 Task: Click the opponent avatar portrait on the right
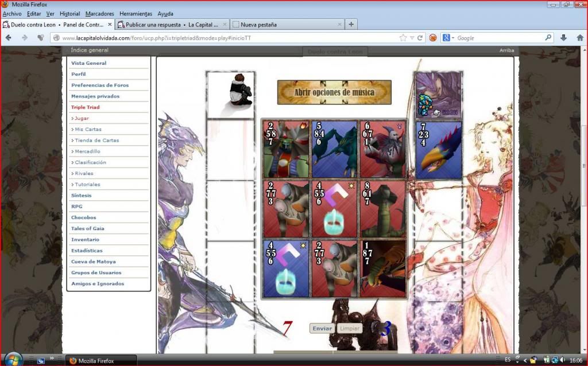click(x=439, y=95)
